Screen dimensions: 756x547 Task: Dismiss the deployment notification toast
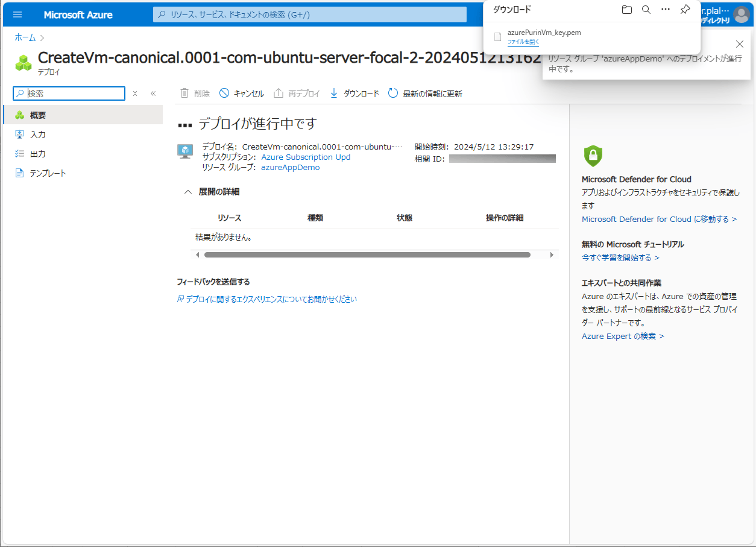click(x=740, y=43)
